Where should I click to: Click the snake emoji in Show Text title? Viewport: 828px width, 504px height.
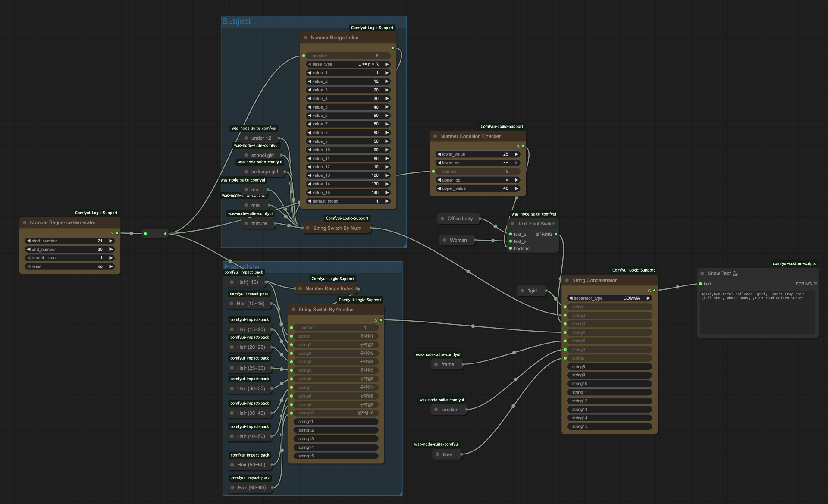pos(735,273)
